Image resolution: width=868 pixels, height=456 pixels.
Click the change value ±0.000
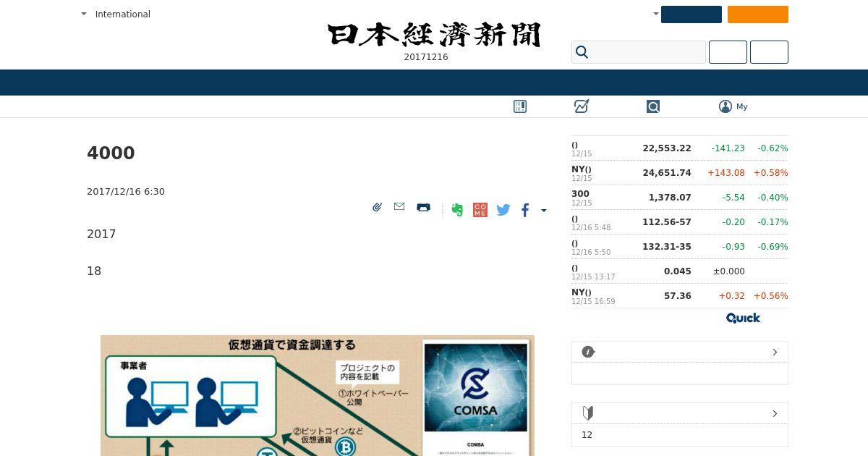[729, 271]
